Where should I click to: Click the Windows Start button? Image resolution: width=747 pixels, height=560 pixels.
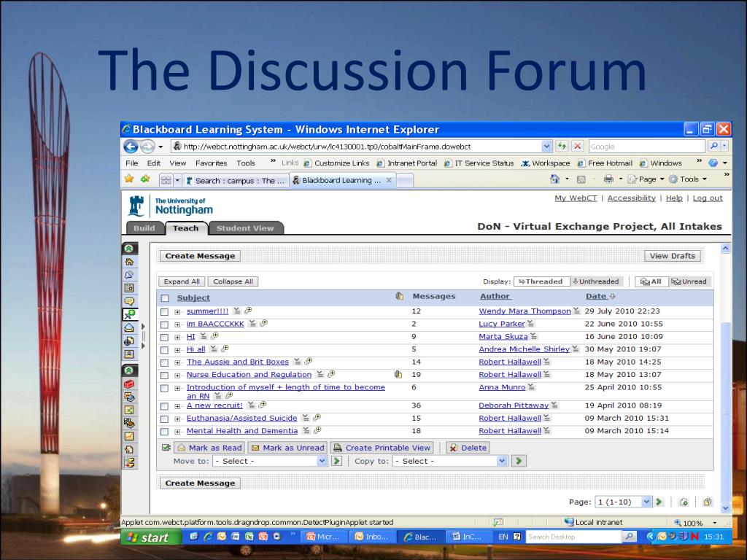tap(152, 537)
